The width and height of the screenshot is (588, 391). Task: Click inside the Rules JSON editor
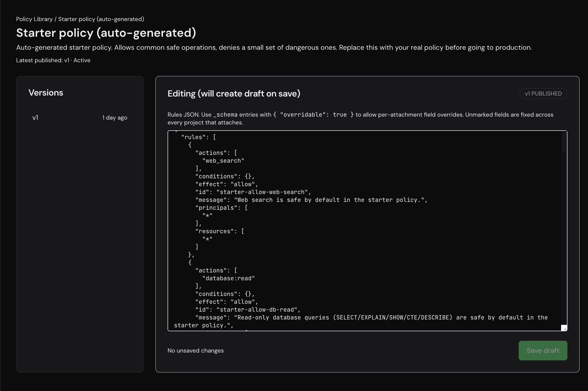[x=367, y=231]
